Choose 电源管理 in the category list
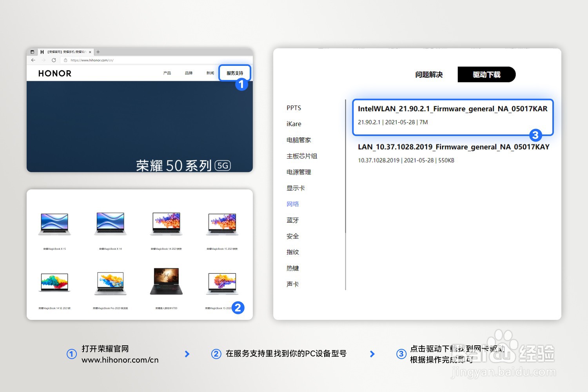588x392 pixels. (x=299, y=172)
